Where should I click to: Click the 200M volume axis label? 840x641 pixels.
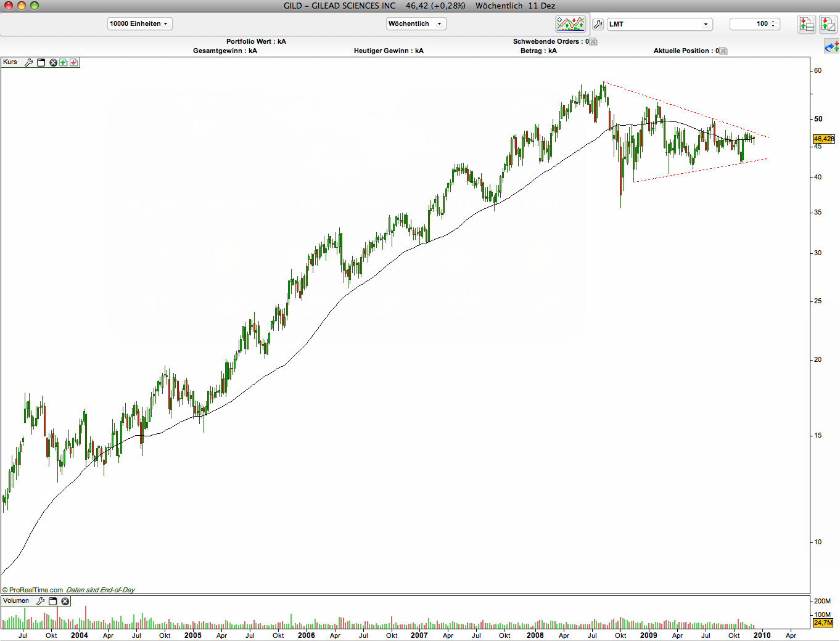tap(822, 601)
